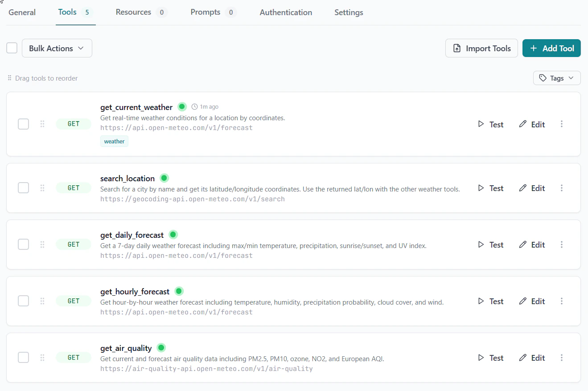This screenshot has height=391, width=588.
Task: Switch to the General tab
Action: (22, 12)
